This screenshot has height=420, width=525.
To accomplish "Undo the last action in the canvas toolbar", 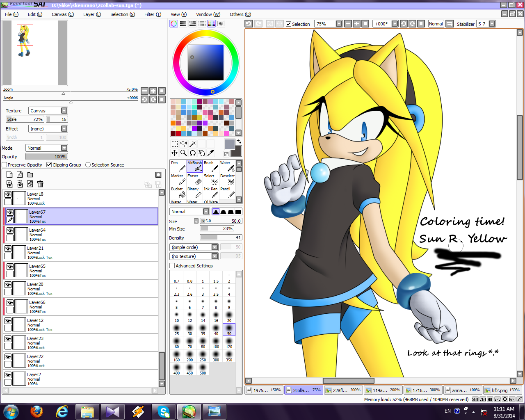I will coord(249,24).
